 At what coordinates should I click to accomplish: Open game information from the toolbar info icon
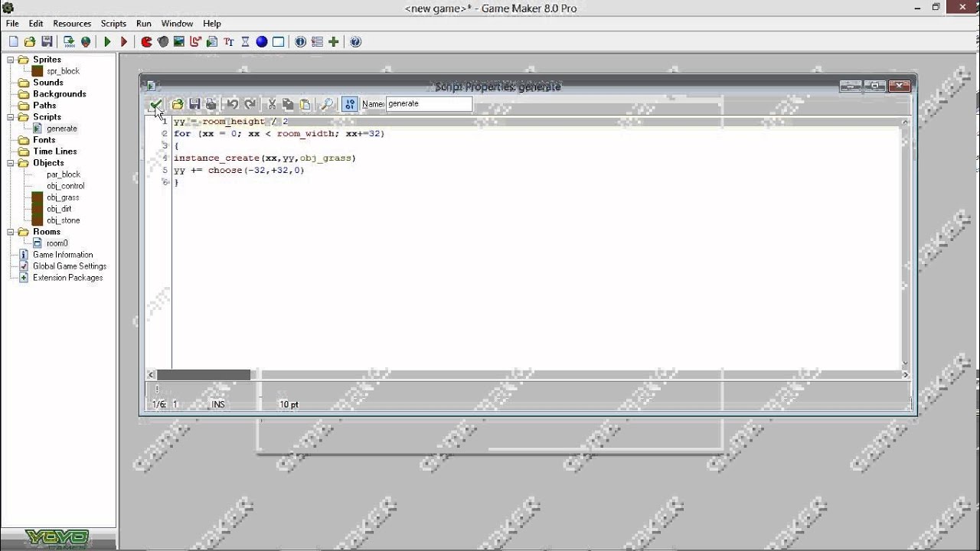(301, 42)
